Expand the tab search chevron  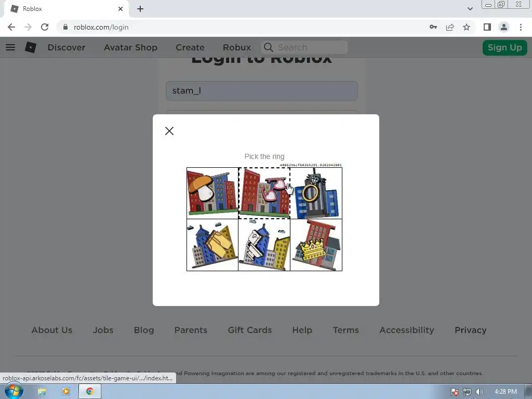coord(470,9)
